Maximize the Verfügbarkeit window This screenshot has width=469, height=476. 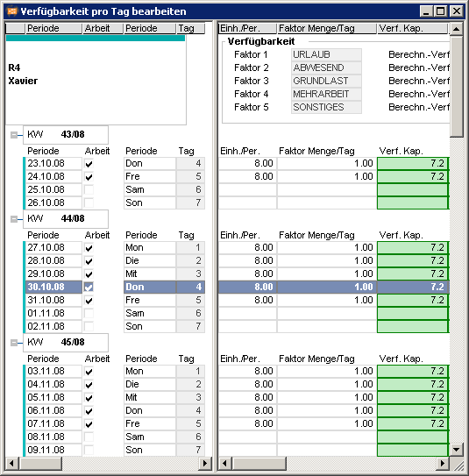tap(441, 11)
